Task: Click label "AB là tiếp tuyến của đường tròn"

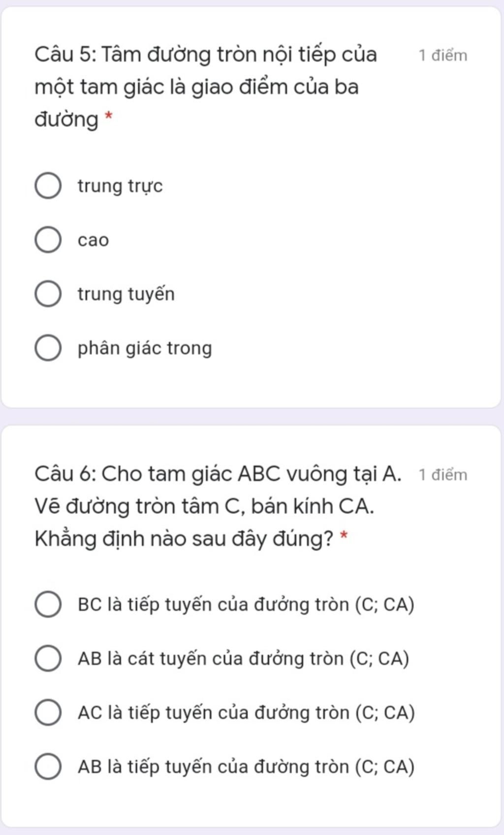Action: [x=246, y=767]
